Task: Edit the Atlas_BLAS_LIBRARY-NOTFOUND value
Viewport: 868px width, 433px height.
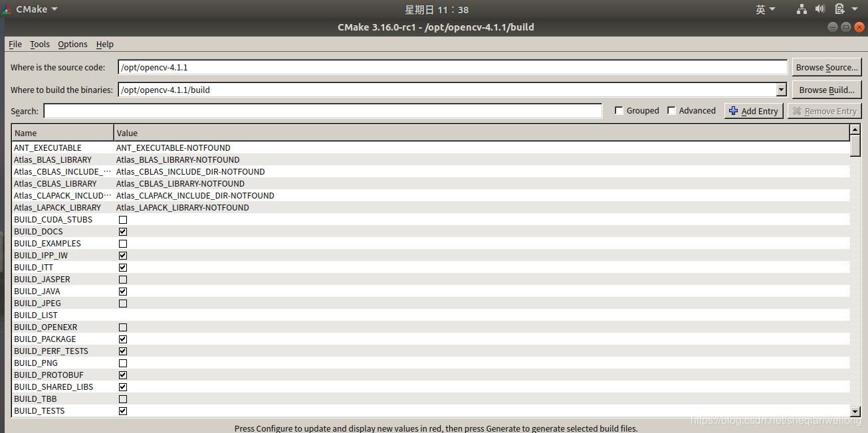Action: click(x=178, y=160)
